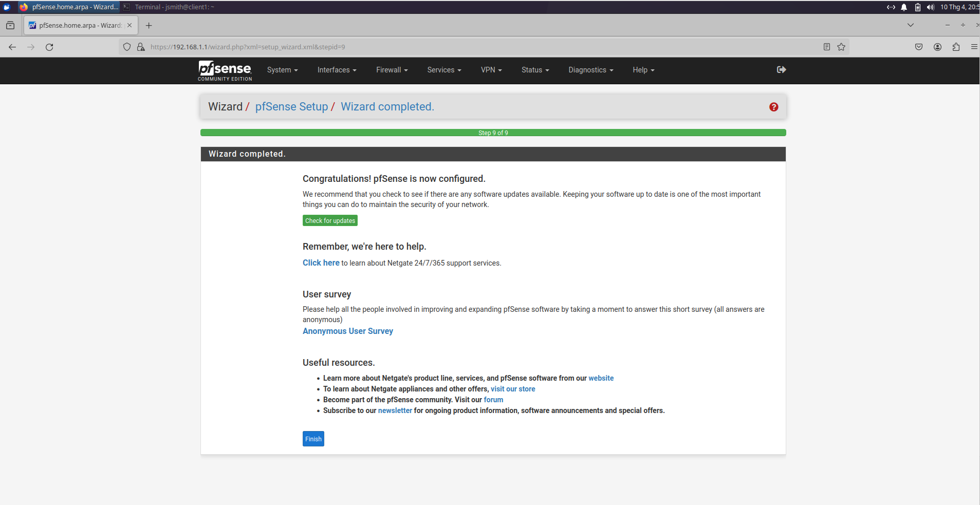
Task: Toggle reader view icon in the address bar
Action: (x=826, y=47)
